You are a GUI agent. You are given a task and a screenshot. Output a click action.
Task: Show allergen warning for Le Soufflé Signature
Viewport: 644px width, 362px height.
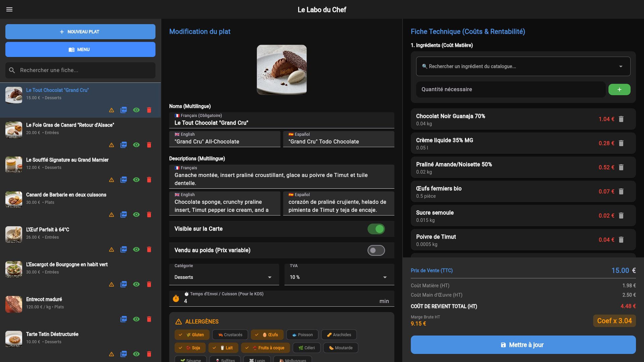[111, 180]
